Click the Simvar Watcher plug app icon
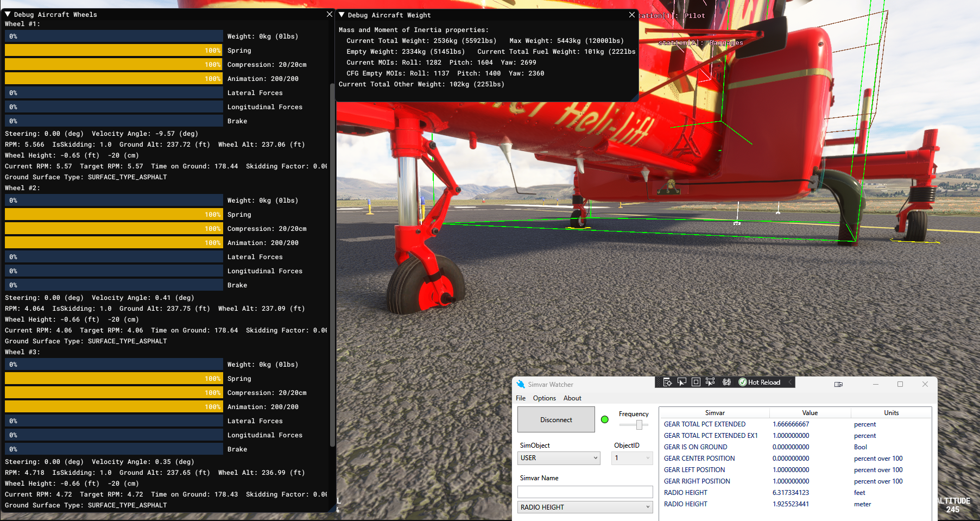980x521 pixels. pyautogui.click(x=521, y=384)
